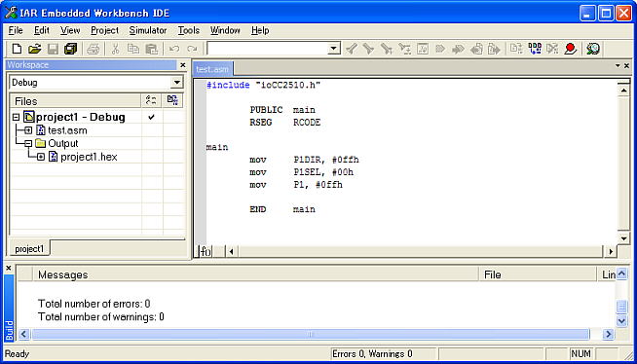Close the test.asm editor window
The width and height of the screenshot is (637, 364).
[627, 65]
